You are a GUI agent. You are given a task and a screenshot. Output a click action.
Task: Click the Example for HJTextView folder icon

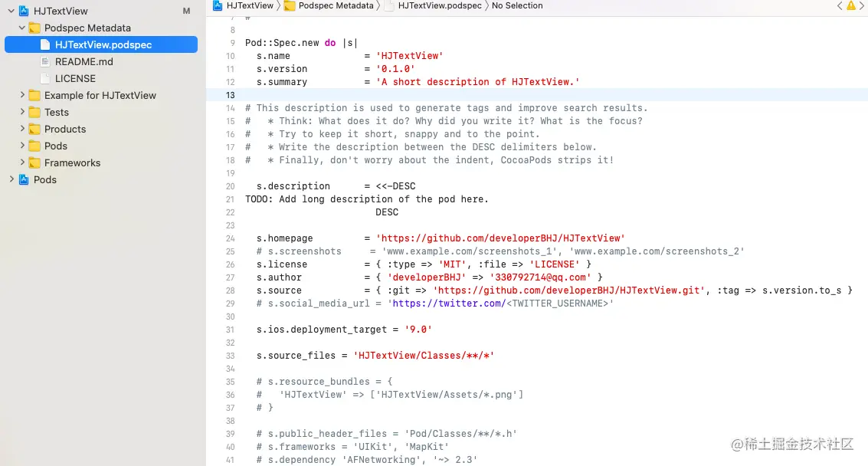pos(34,95)
